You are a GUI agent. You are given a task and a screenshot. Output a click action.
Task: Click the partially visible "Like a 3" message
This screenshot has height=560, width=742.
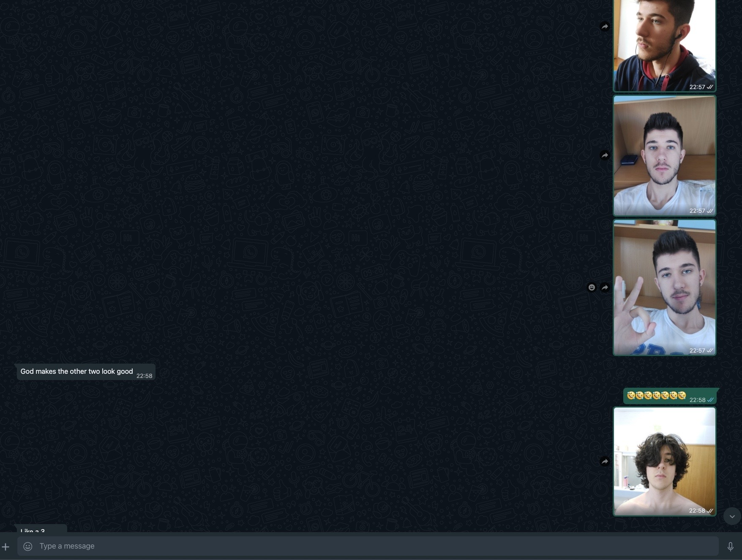tap(33, 530)
